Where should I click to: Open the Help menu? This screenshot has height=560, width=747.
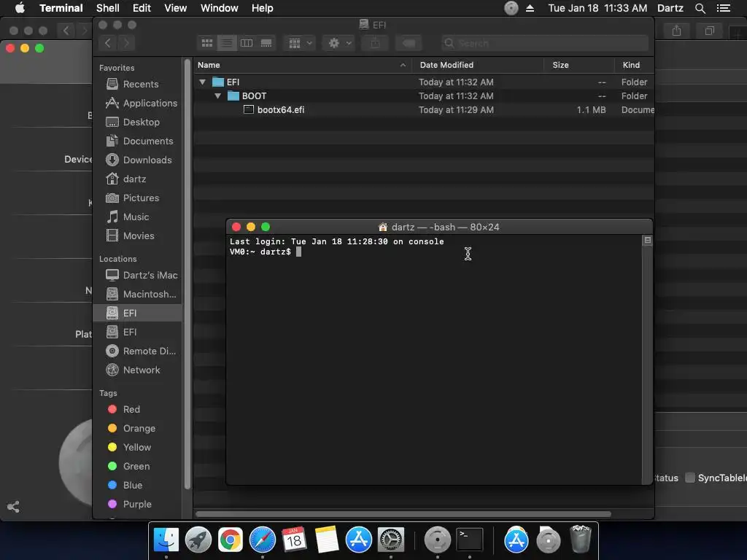point(262,8)
